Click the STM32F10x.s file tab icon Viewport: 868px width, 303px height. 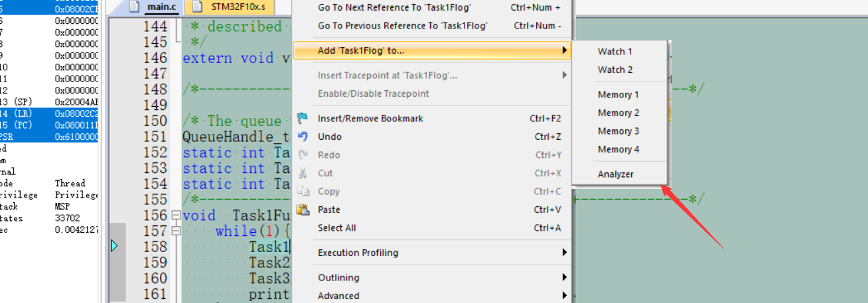(196, 7)
